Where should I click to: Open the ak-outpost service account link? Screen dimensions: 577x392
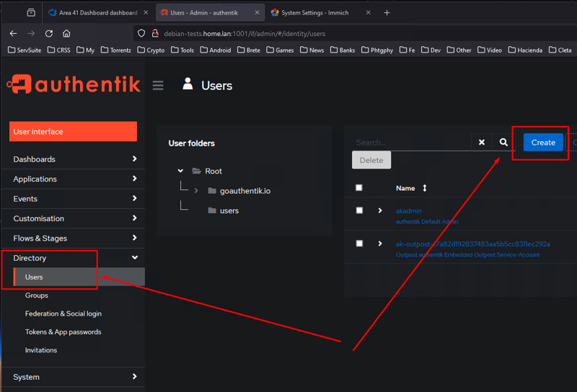pyautogui.click(x=473, y=244)
